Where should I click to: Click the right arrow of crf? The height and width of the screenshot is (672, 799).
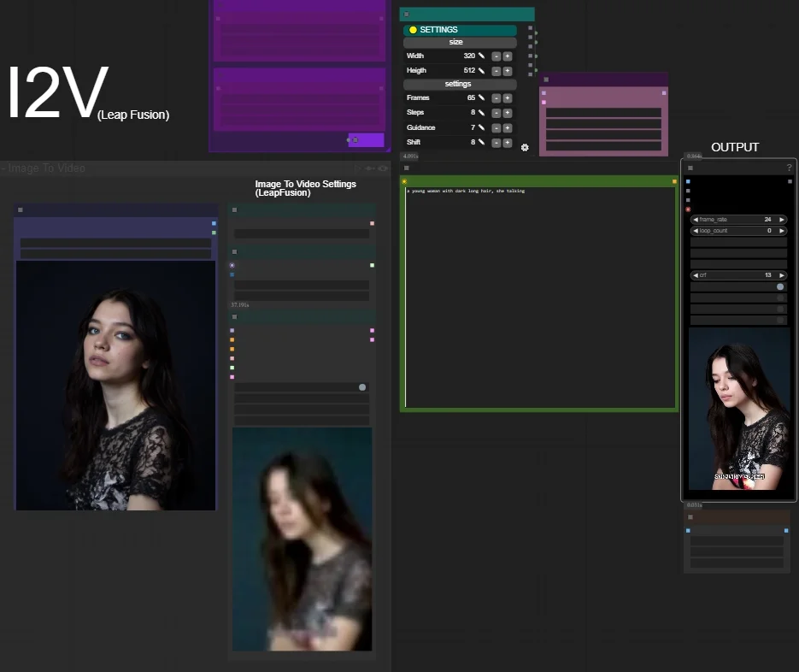pos(782,274)
